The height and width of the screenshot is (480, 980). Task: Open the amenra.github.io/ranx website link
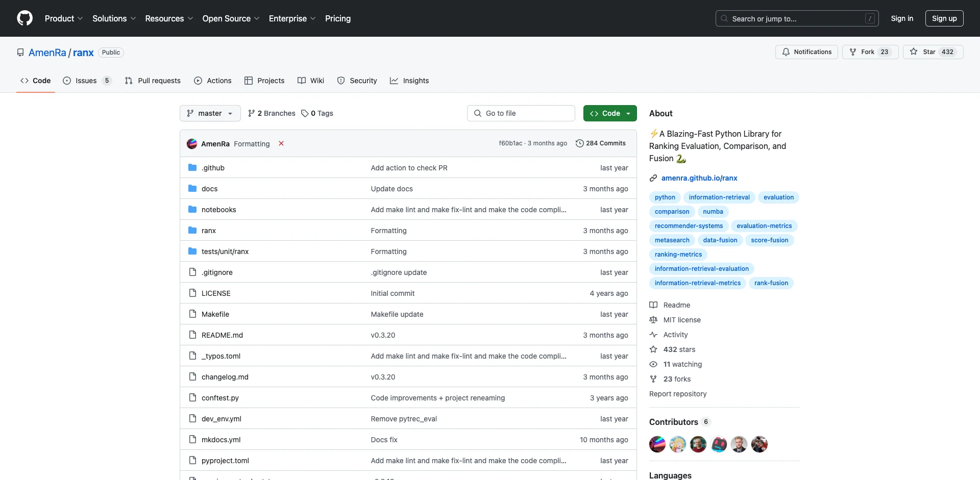pos(699,178)
